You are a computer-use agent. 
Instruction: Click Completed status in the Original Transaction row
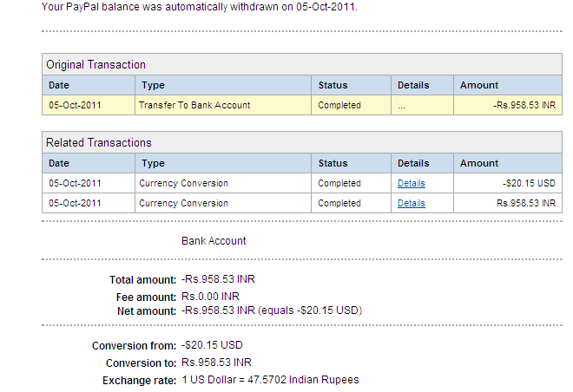pos(339,106)
